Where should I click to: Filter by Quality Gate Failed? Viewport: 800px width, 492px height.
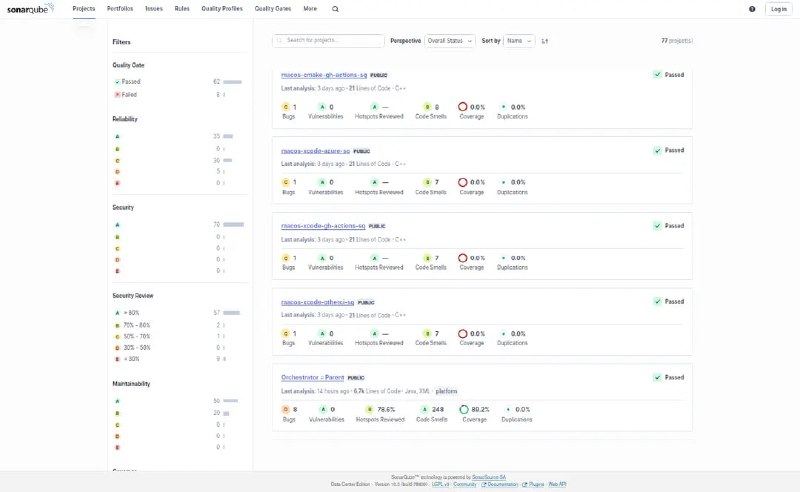(x=178, y=94)
